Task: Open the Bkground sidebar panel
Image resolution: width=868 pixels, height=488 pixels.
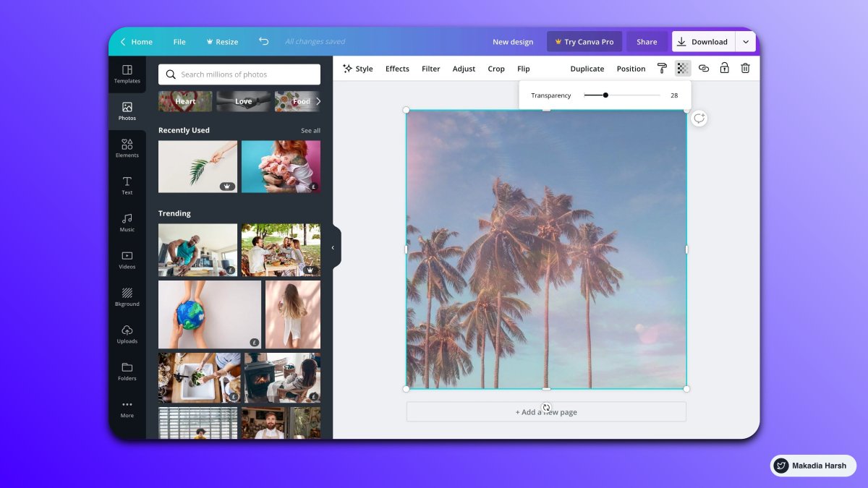Action: pyautogui.click(x=127, y=297)
